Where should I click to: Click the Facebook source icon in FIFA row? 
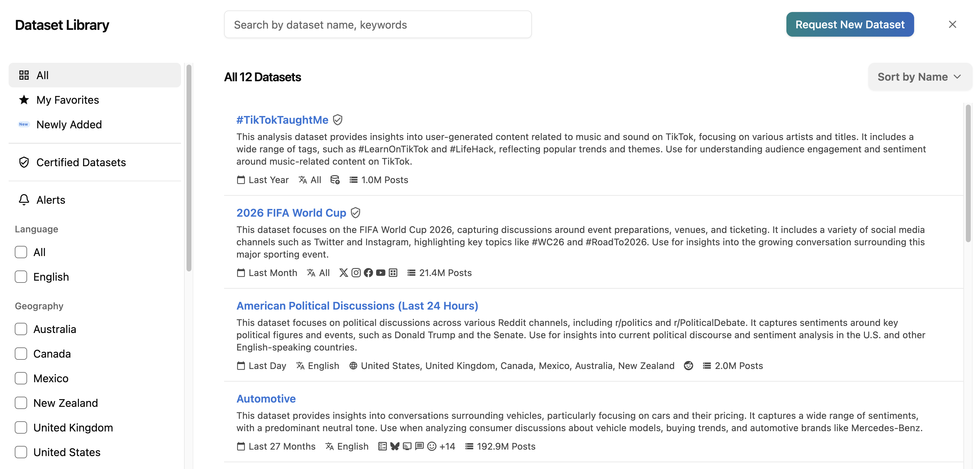[368, 273]
